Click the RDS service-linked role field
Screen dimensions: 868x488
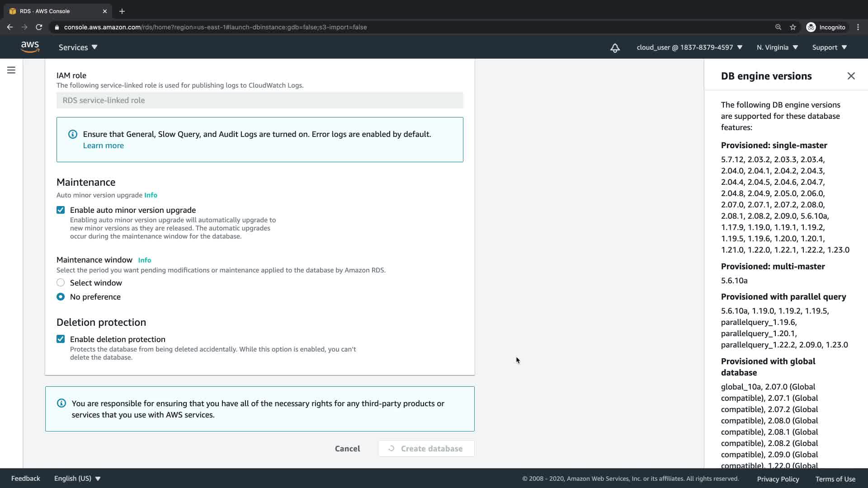click(x=259, y=100)
